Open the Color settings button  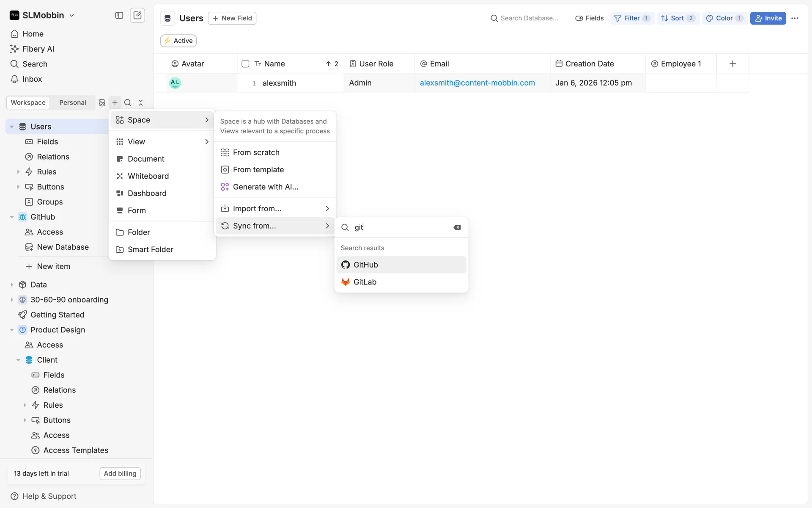(x=724, y=18)
